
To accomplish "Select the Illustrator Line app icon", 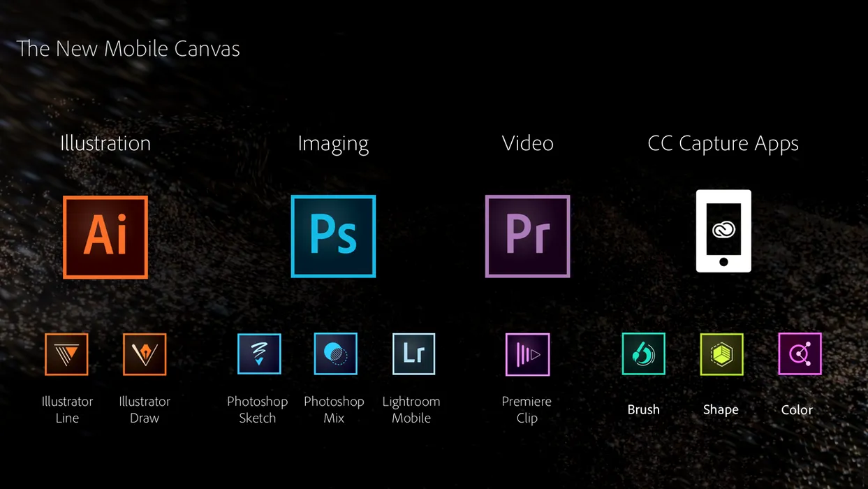I will pos(67,354).
